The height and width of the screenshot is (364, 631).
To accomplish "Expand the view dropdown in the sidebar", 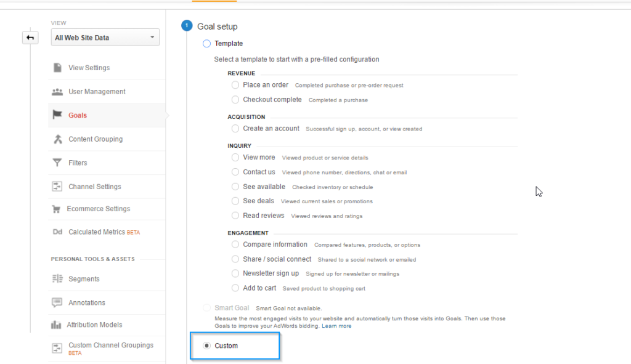I will pyautogui.click(x=152, y=37).
